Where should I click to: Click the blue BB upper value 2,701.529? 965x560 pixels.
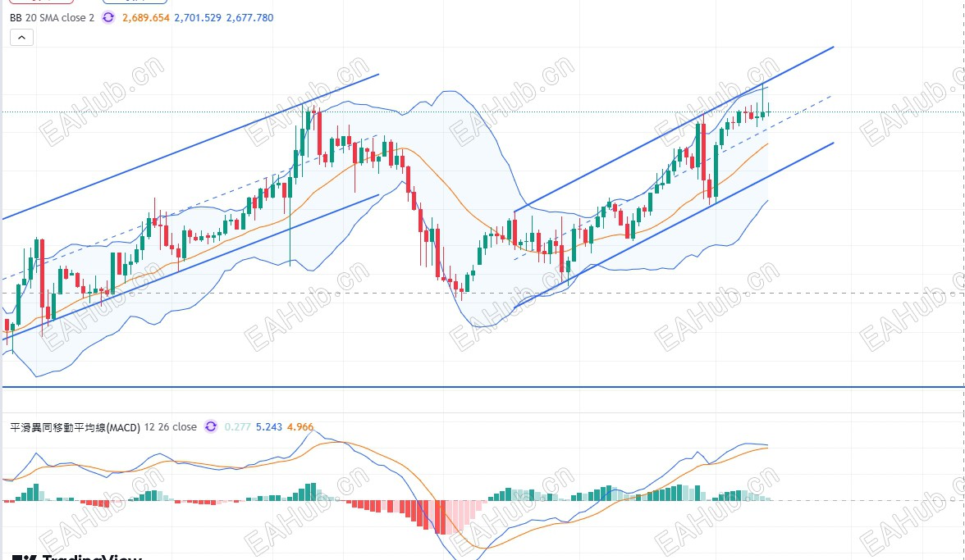click(x=198, y=17)
